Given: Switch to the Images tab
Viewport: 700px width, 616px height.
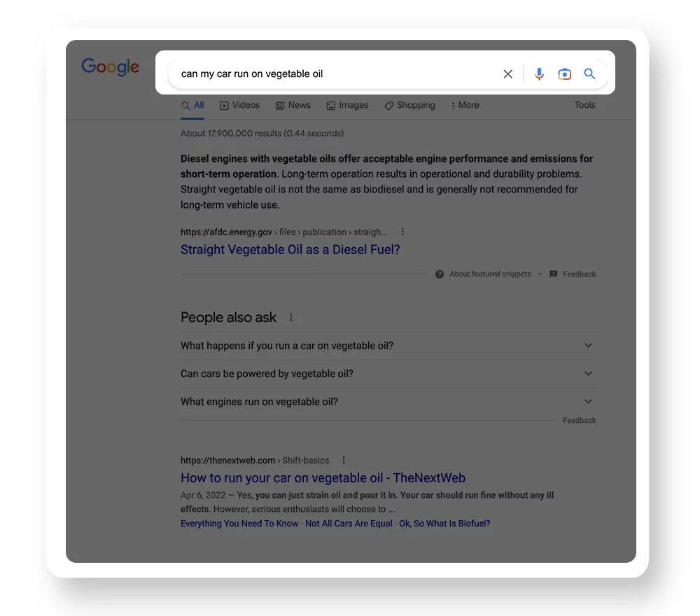Looking at the screenshot, I should (347, 106).
